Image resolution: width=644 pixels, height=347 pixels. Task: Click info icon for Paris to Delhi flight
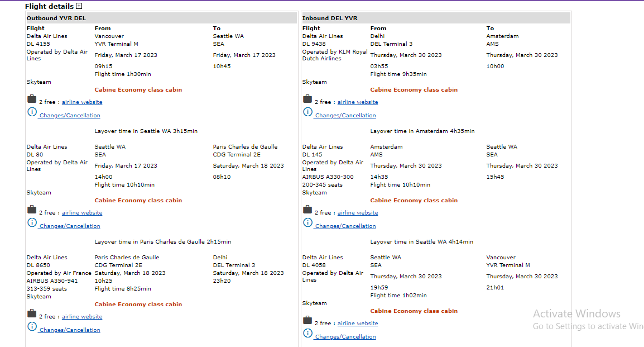32,326
